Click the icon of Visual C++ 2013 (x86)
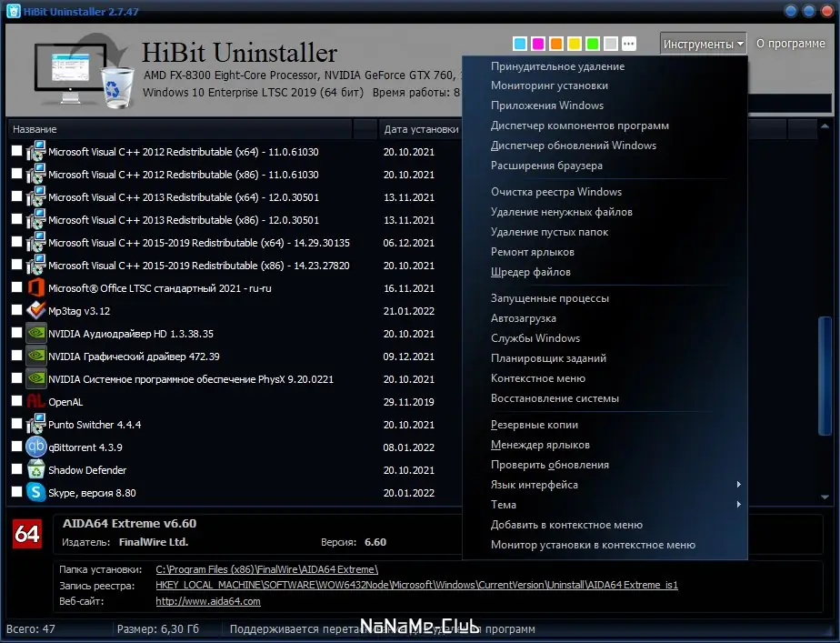The height and width of the screenshot is (643, 840). click(35, 220)
